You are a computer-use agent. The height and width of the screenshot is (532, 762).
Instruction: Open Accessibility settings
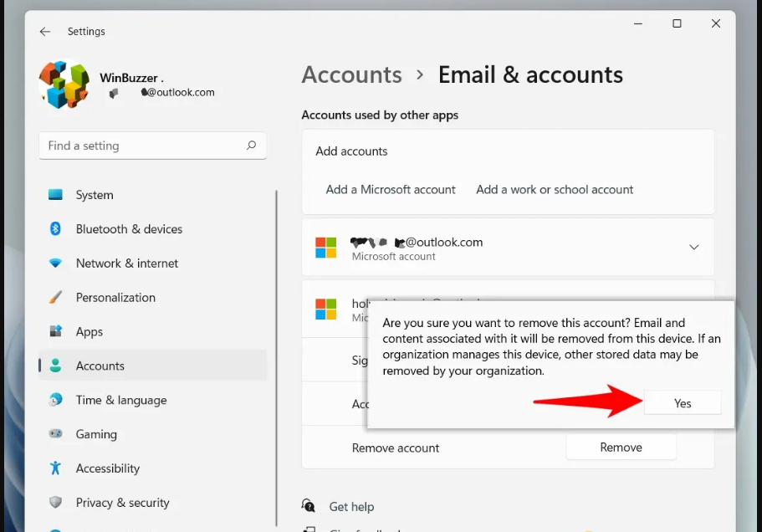[x=152, y=468]
